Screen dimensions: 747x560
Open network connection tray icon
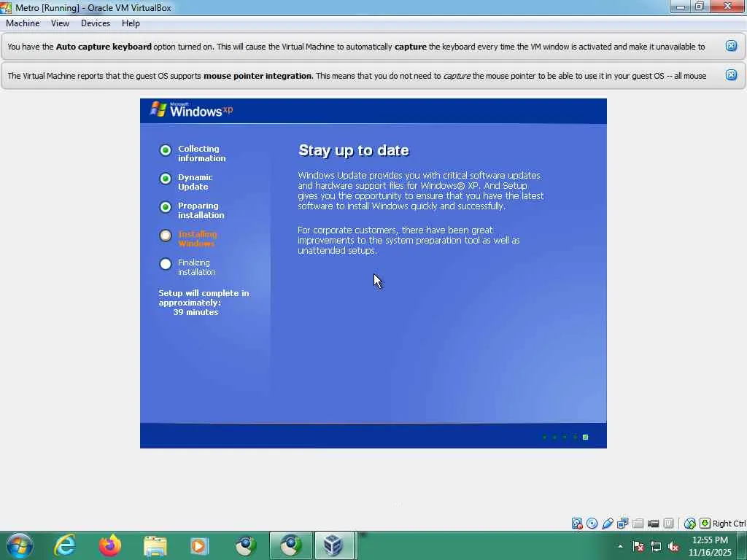[656, 546]
